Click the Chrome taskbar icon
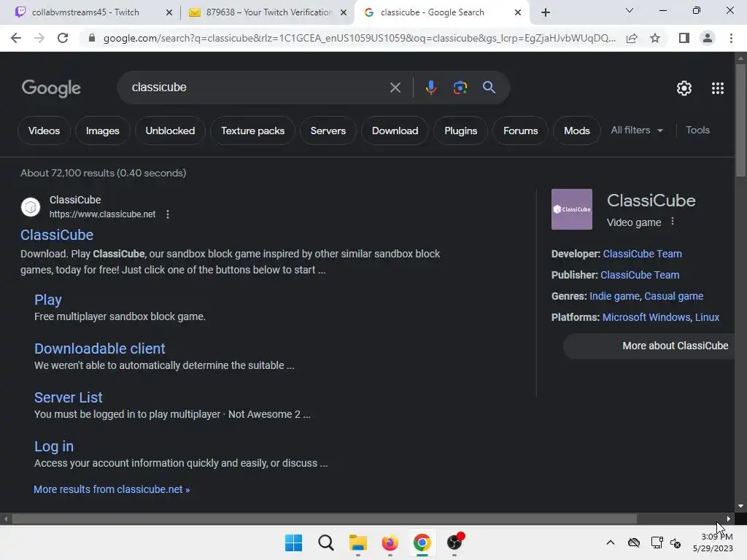 pyautogui.click(x=422, y=542)
